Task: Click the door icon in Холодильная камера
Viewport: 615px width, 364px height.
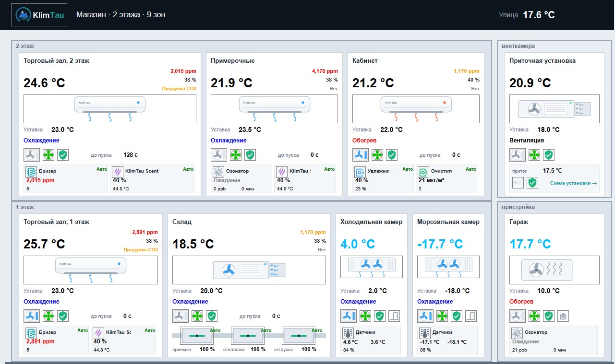Action: 394,316
